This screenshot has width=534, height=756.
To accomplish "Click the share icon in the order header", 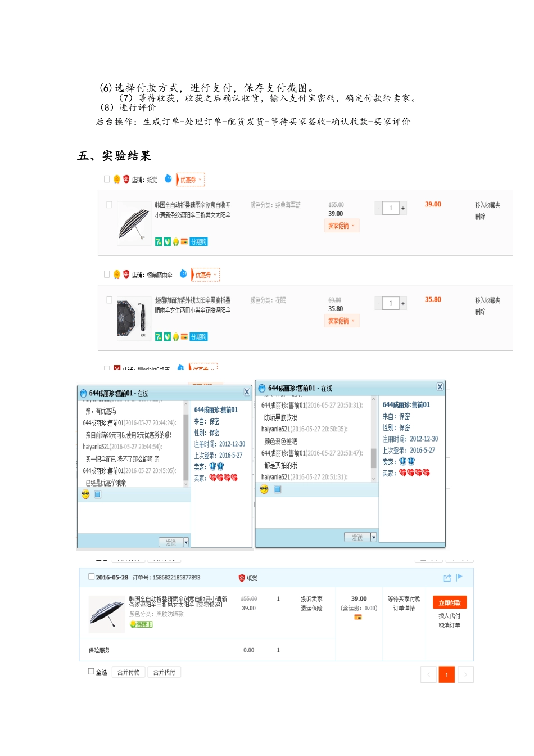I will (447, 578).
